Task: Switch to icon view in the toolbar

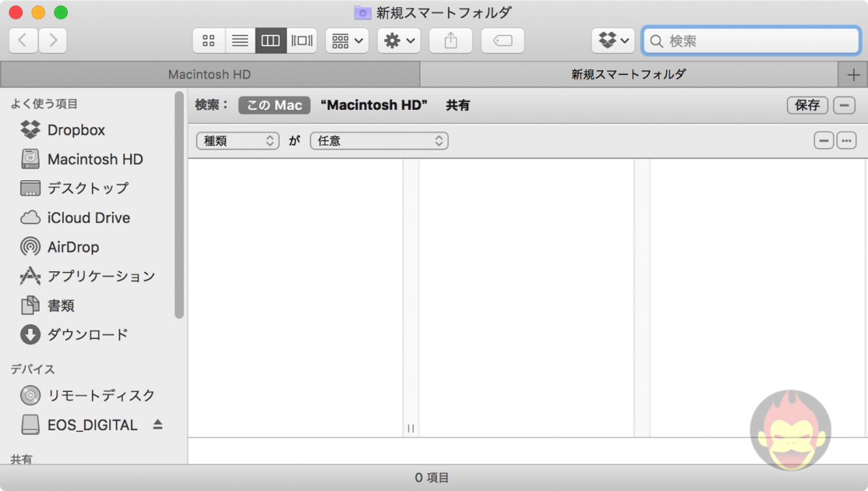Action: tap(208, 40)
